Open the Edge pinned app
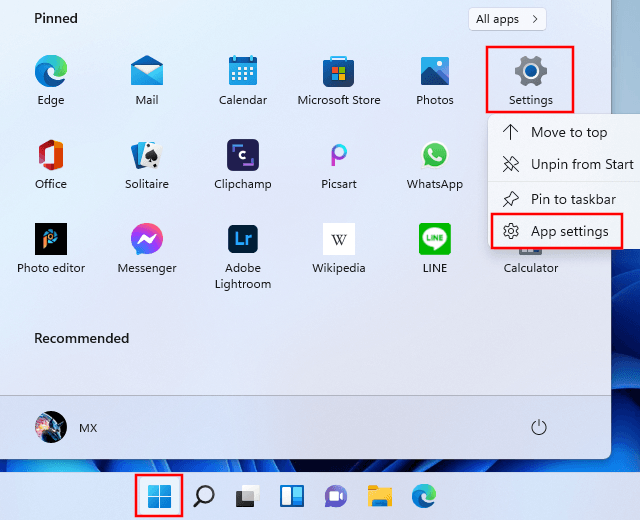The width and height of the screenshot is (640, 520). click(x=51, y=80)
